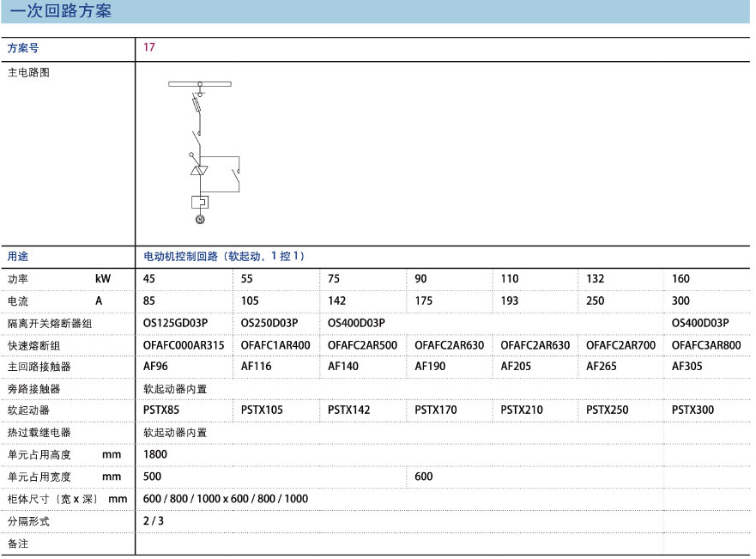
Task: Select OFAFC2AR630 in the 90 kW column
Action: pos(450,345)
